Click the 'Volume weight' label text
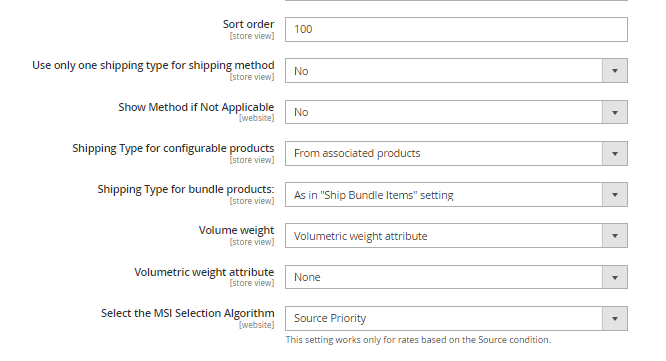Image resolution: width=666 pixels, height=361 pixels. tap(237, 230)
